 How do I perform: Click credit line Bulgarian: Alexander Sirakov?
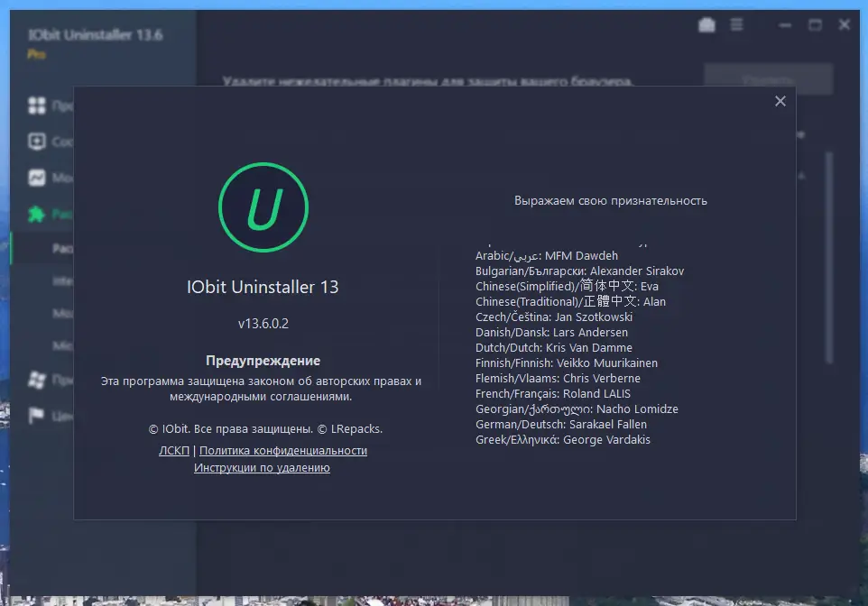click(579, 271)
